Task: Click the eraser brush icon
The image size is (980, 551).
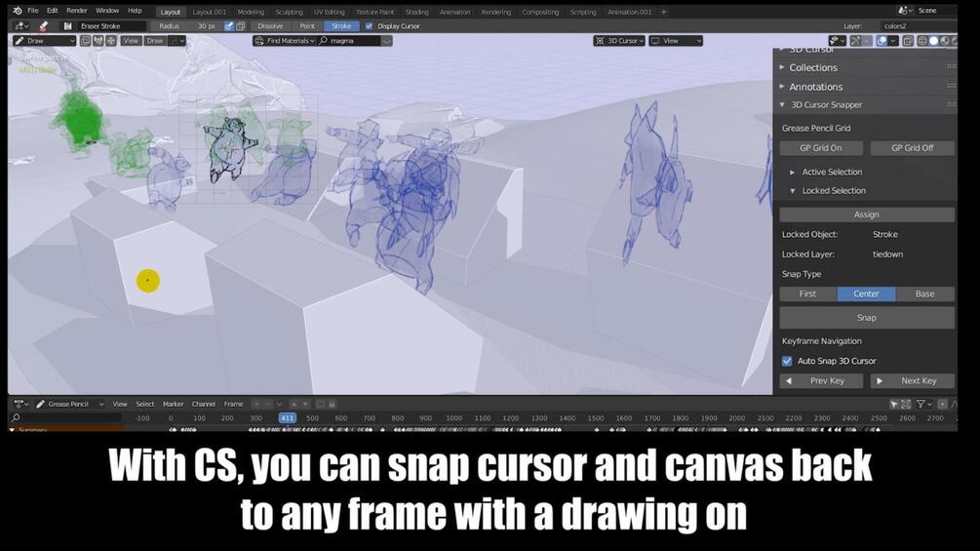Action: pos(44,26)
